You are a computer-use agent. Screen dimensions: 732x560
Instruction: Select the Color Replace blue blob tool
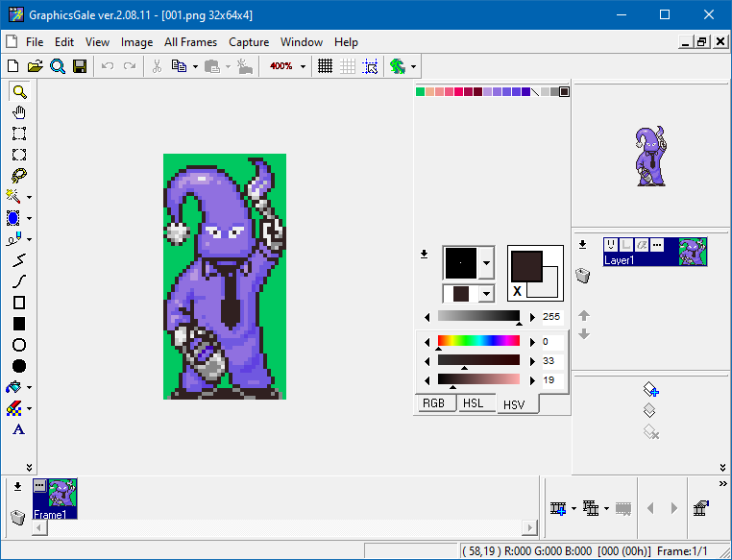pyautogui.click(x=13, y=218)
